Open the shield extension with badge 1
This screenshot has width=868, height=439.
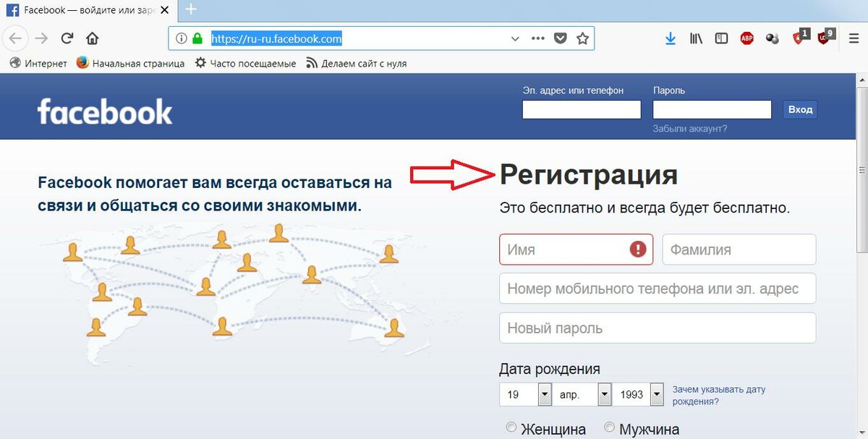tap(800, 38)
